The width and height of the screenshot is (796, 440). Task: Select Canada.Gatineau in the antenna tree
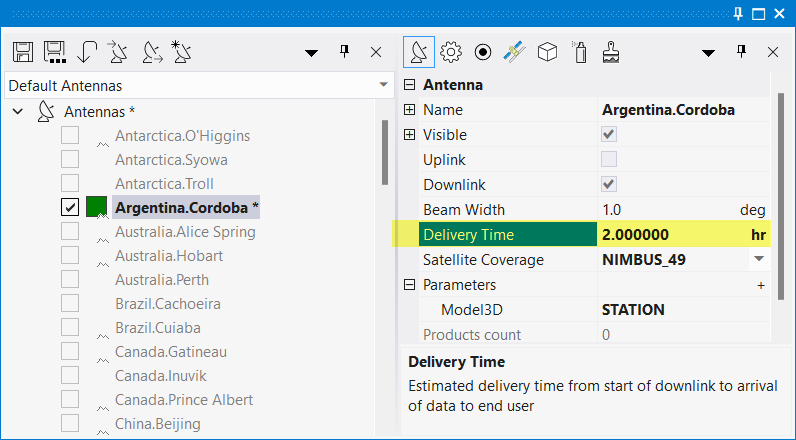pos(171,352)
